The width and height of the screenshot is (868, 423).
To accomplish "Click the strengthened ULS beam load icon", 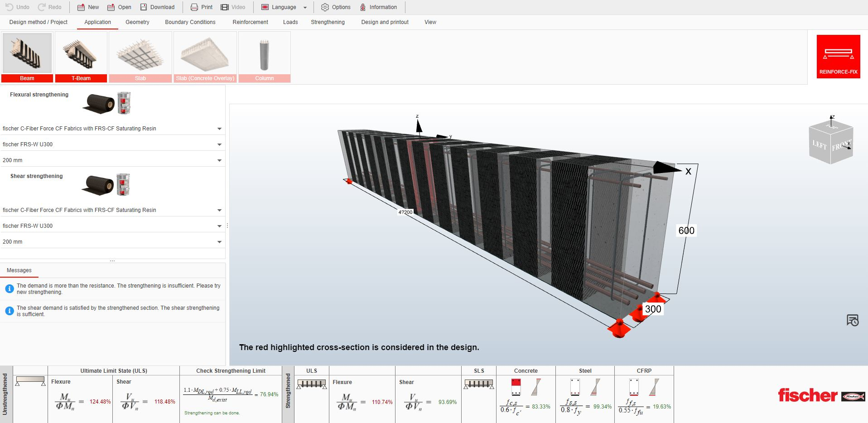I will tap(312, 385).
